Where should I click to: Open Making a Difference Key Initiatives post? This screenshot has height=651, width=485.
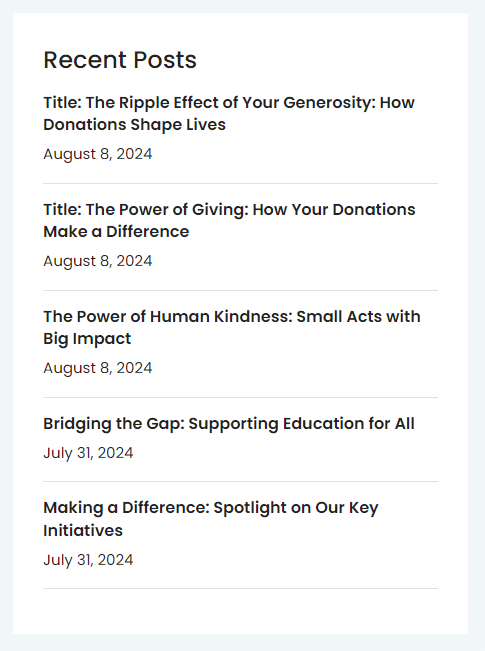pos(211,519)
